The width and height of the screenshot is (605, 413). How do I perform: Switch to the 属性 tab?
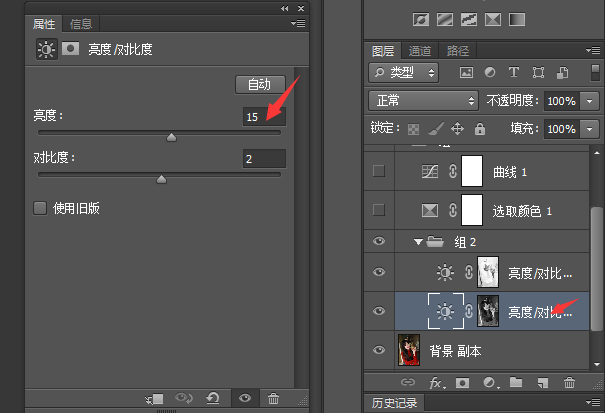pos(44,24)
